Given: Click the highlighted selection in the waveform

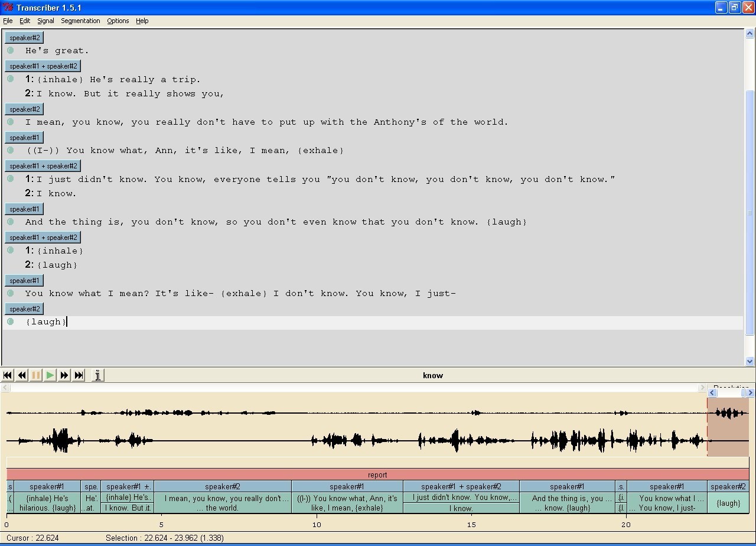Looking at the screenshot, I should 728,427.
